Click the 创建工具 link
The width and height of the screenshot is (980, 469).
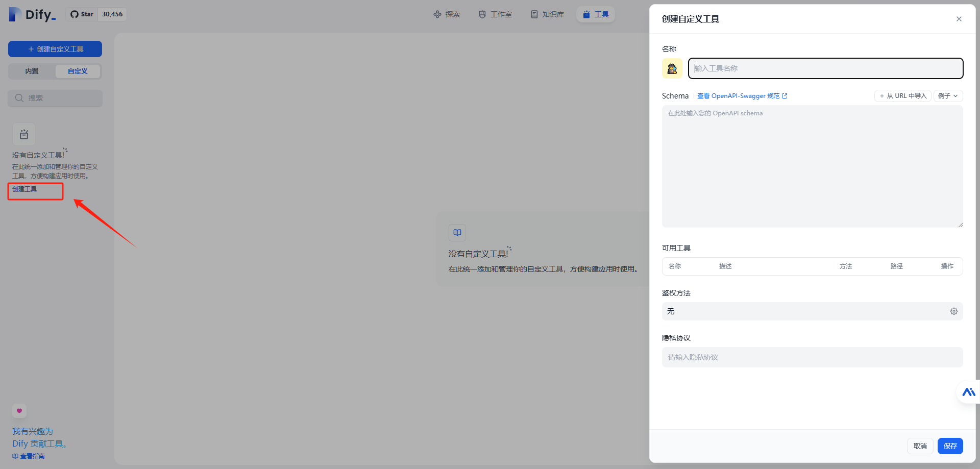pos(24,189)
